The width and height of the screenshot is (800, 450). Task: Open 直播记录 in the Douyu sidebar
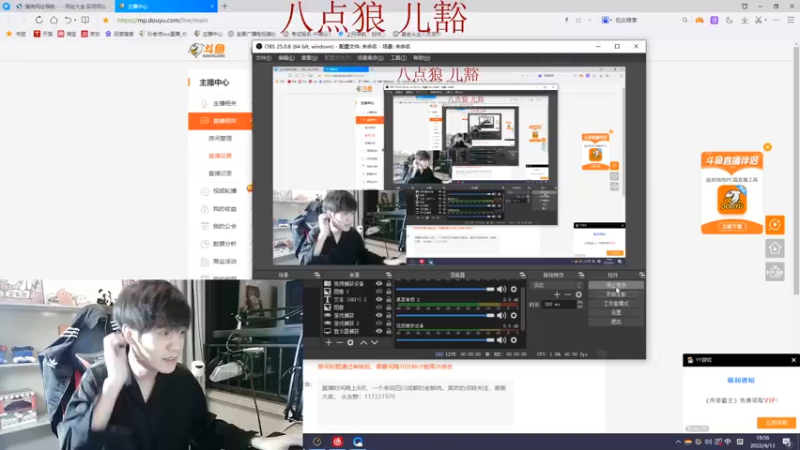pyautogui.click(x=220, y=173)
